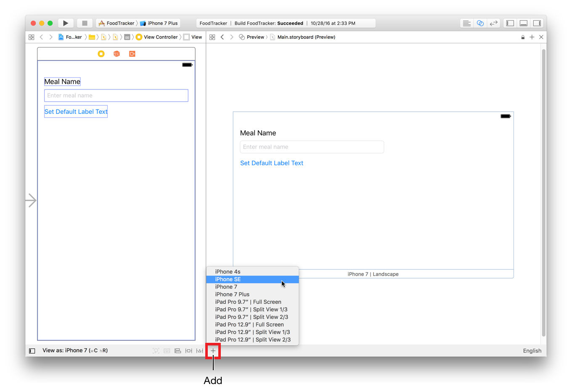
Task: Open Resolve Auto Layout Issues menu
Action: tap(200, 350)
